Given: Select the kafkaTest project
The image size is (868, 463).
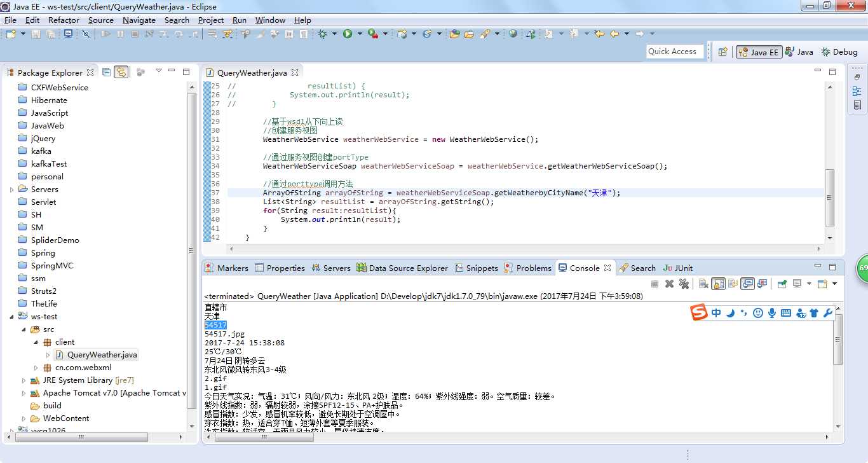Looking at the screenshot, I should point(49,164).
